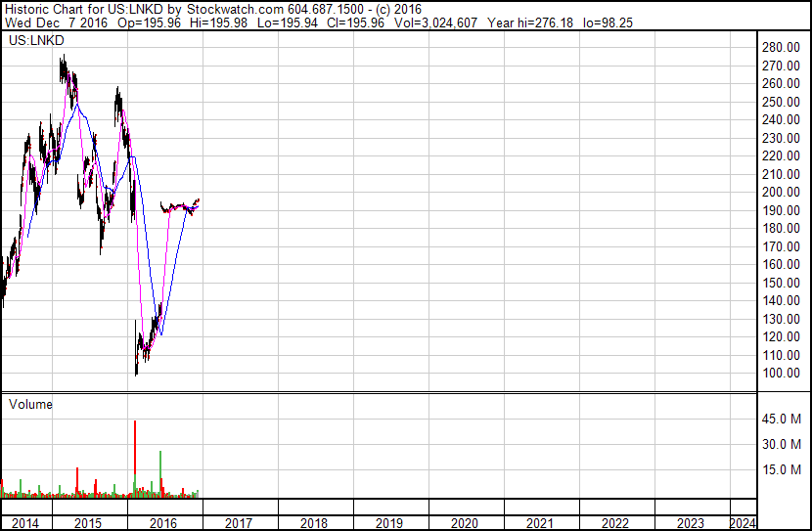
Task: Select the 2015 year axis label
Action: (x=88, y=523)
